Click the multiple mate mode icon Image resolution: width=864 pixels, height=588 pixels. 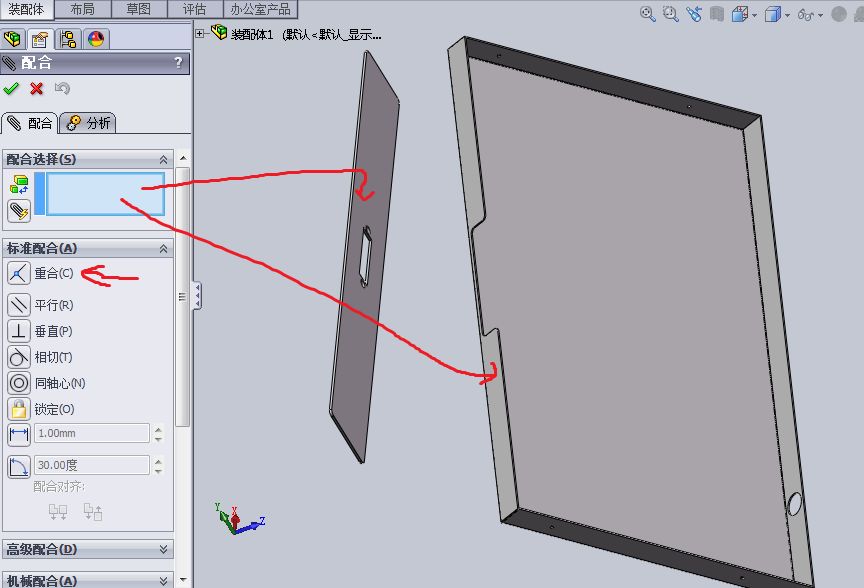pyautogui.click(x=19, y=211)
